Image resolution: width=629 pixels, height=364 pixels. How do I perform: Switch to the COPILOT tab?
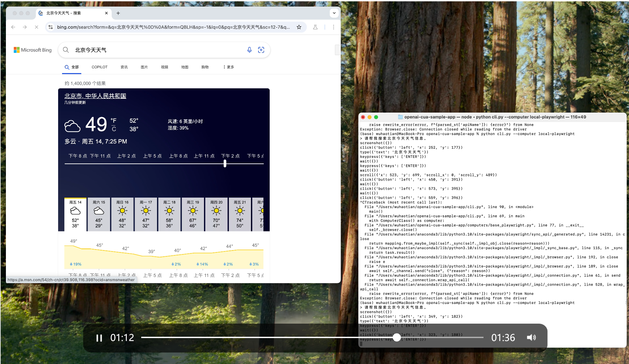100,67
